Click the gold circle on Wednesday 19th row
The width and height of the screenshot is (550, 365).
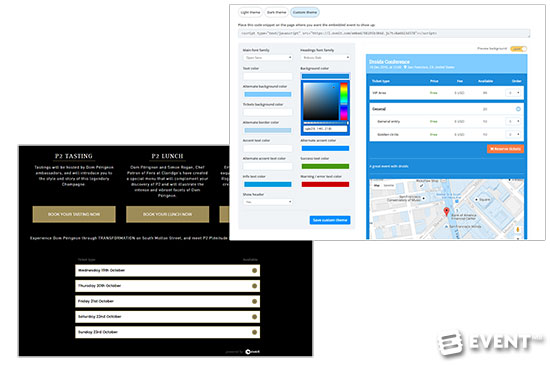pyautogui.click(x=254, y=271)
